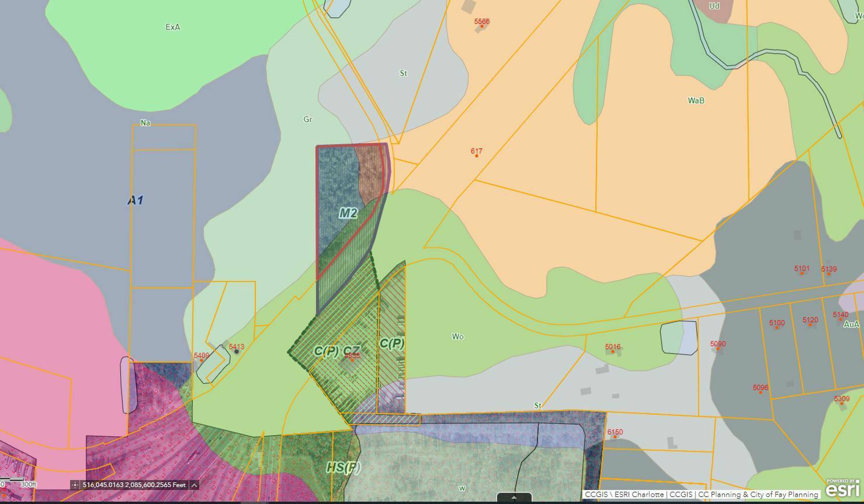Click the coordinate readout in Feet
864x504 pixels.
[134, 485]
